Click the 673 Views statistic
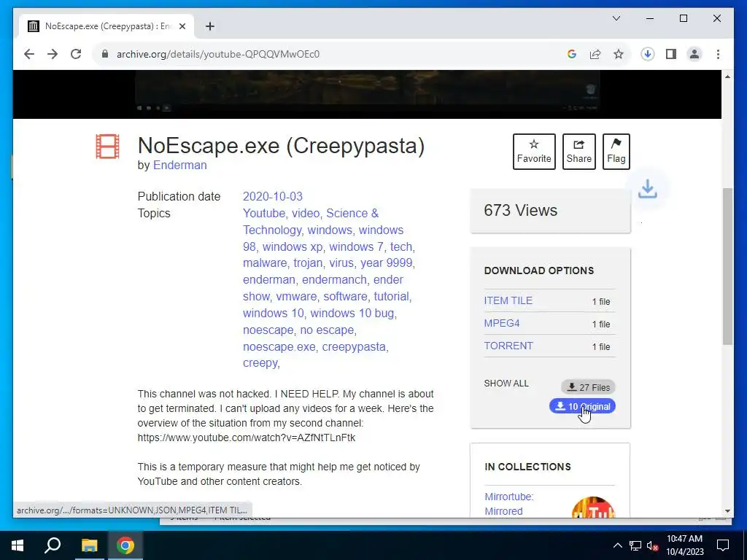 click(x=520, y=210)
